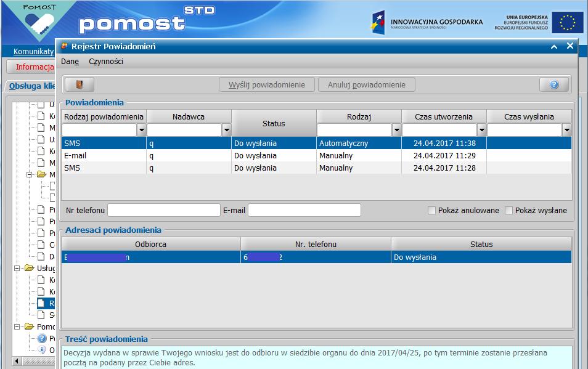Image resolution: width=588 pixels, height=369 pixels.
Task: Open the Czynności menu
Action: pos(106,62)
